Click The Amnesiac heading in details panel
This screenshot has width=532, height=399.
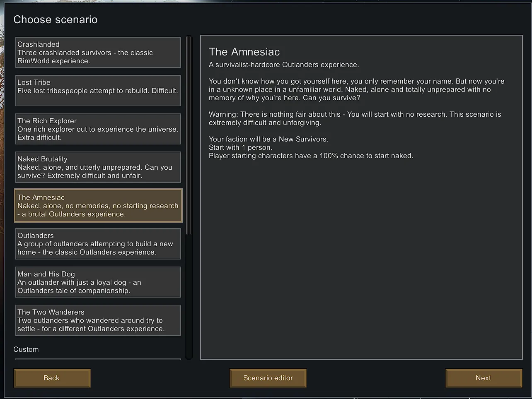244,52
